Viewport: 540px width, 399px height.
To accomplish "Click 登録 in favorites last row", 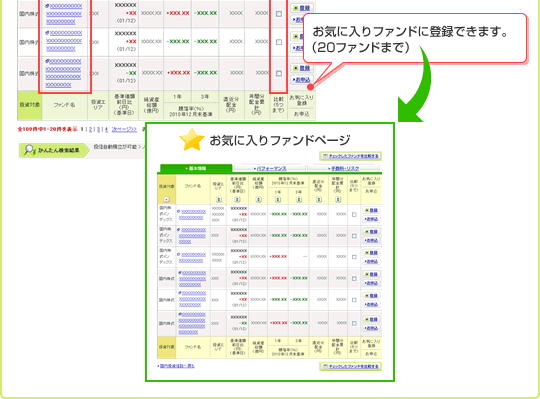I will click(371, 319).
